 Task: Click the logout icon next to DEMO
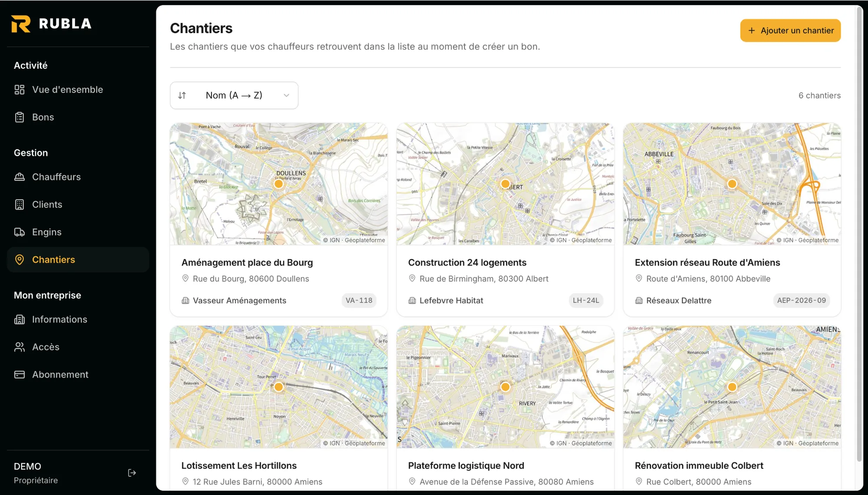132,473
